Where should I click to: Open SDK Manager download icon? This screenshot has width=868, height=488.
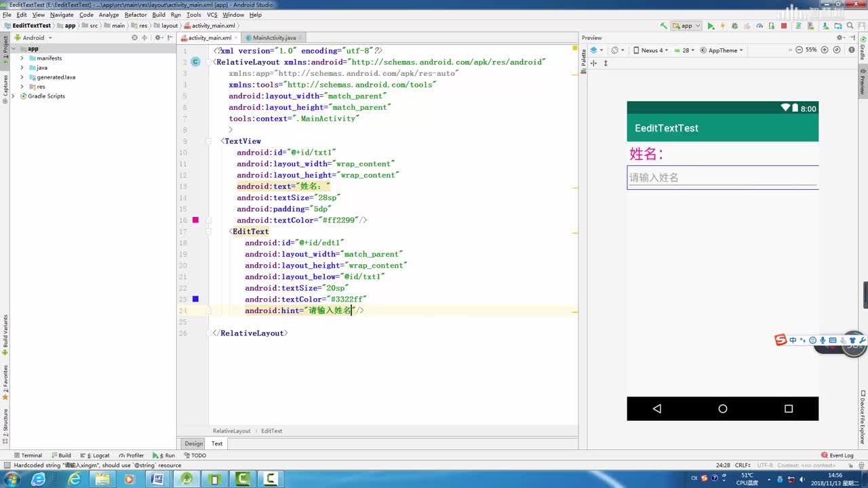tap(825, 26)
